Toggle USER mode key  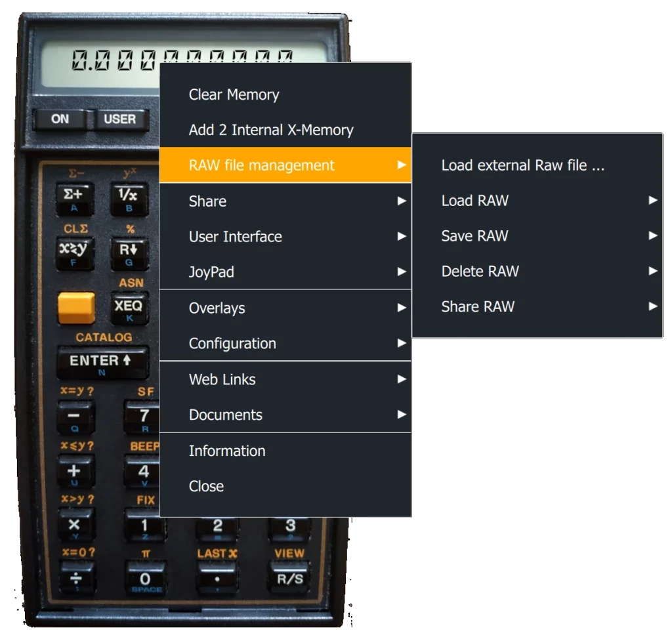pos(120,119)
